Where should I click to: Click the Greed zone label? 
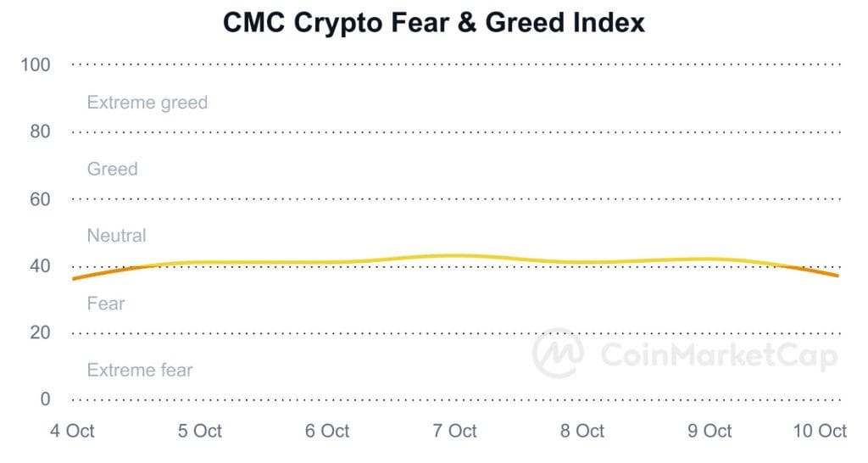pyautogui.click(x=113, y=169)
